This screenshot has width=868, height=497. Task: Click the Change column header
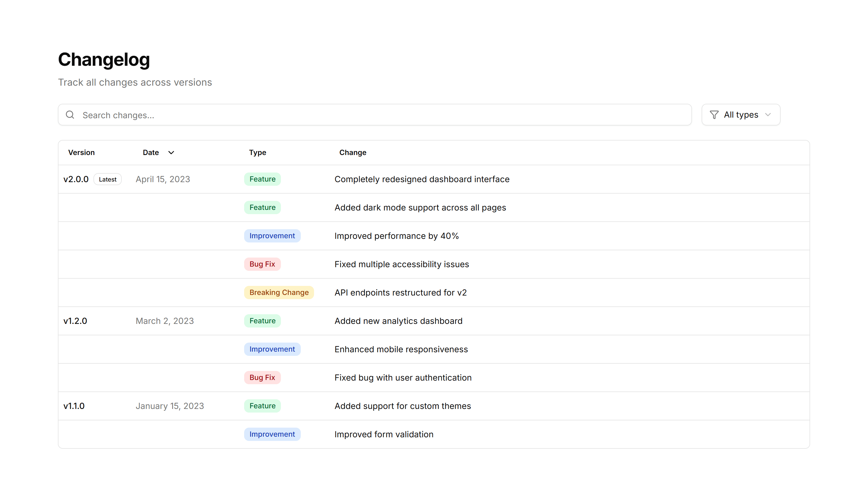pyautogui.click(x=353, y=153)
